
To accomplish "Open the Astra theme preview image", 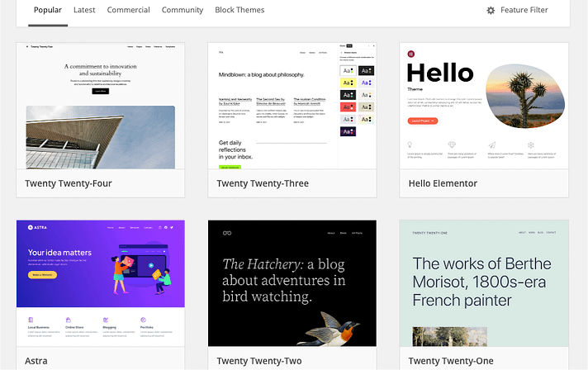I will pyautogui.click(x=101, y=283).
